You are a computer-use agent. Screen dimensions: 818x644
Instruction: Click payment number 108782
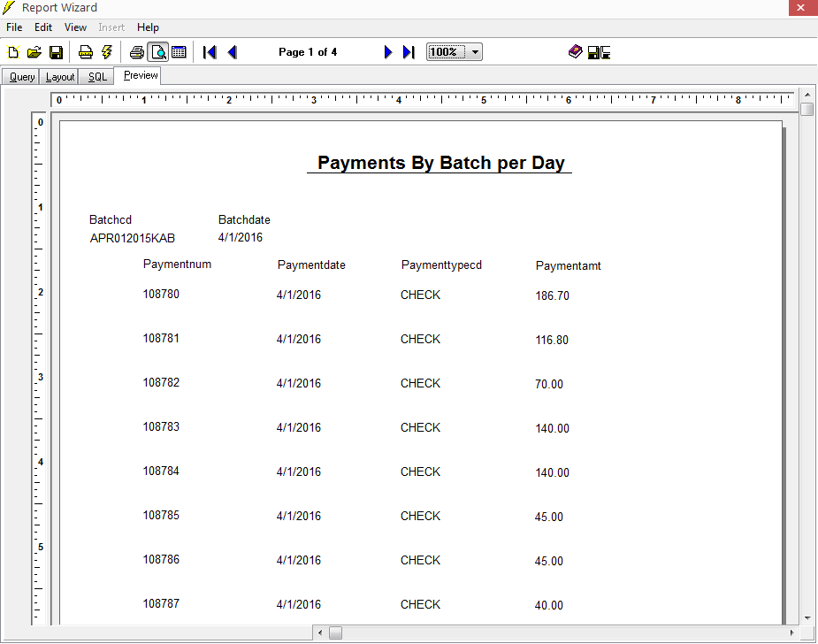(x=161, y=382)
